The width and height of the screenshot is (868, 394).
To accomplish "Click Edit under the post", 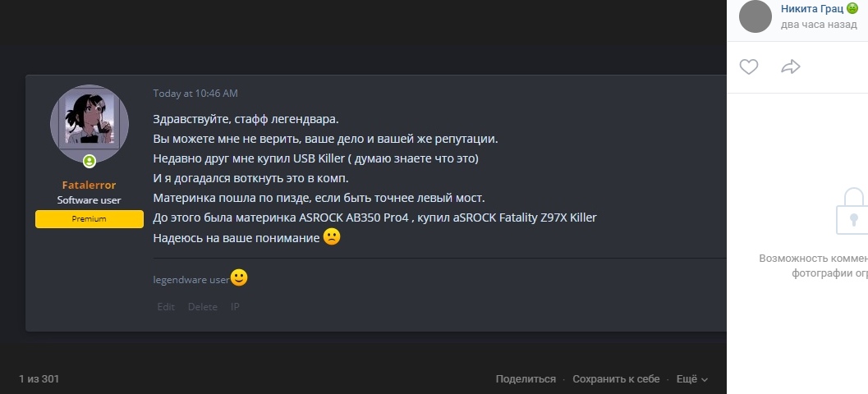I will point(166,307).
